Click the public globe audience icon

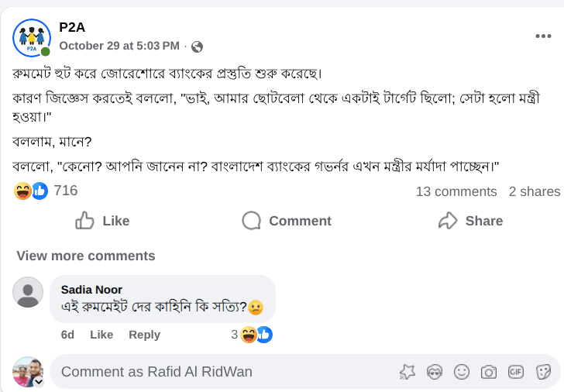(197, 46)
